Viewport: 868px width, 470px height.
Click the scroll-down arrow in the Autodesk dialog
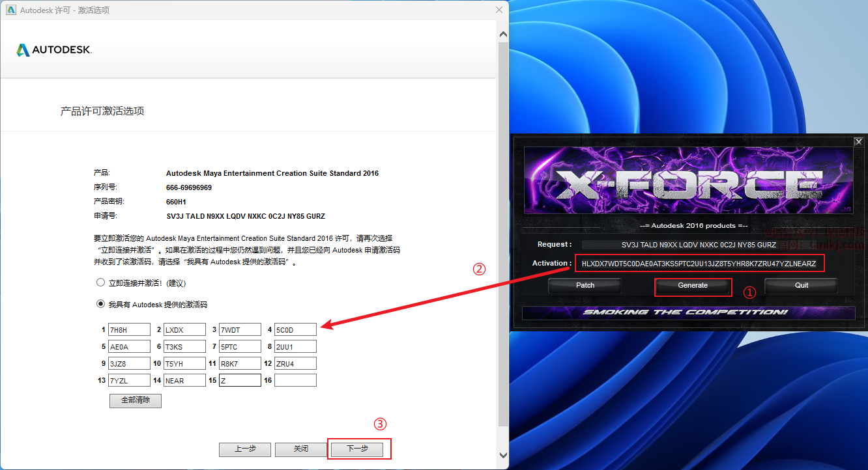tap(503, 455)
